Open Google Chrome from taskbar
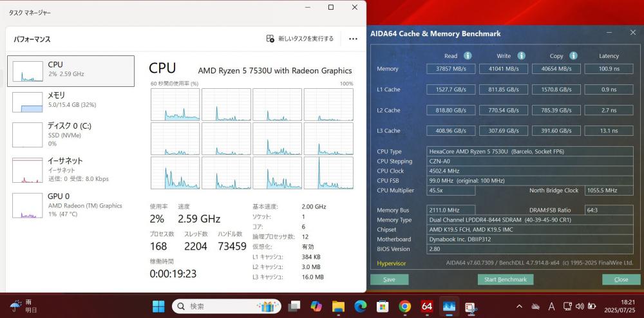644x318 pixels. point(404,306)
